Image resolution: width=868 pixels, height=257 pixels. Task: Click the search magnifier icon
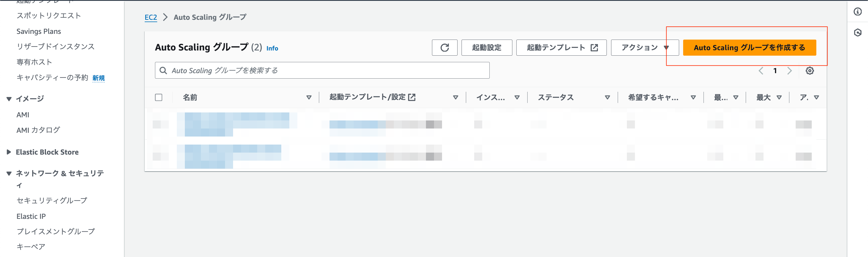pyautogui.click(x=163, y=70)
